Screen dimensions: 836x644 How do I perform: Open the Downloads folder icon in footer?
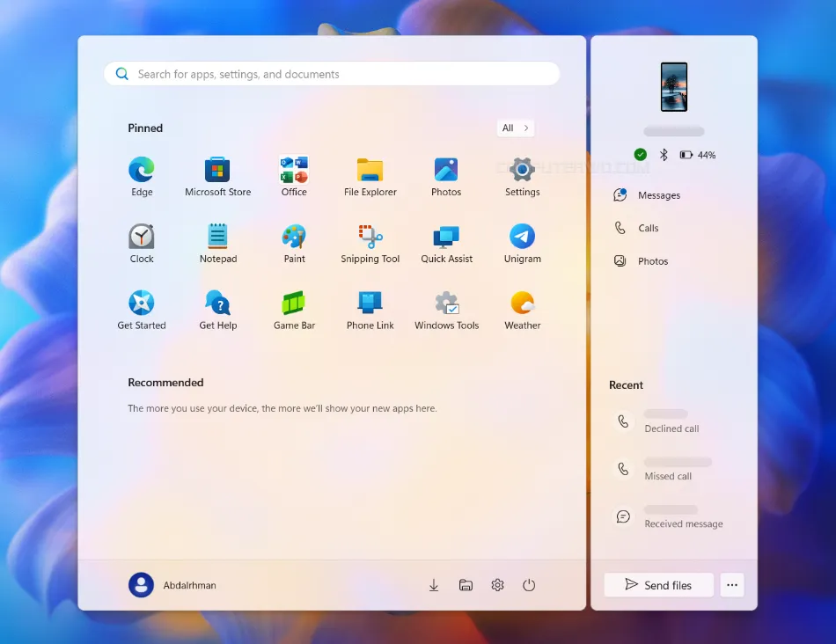click(x=434, y=585)
